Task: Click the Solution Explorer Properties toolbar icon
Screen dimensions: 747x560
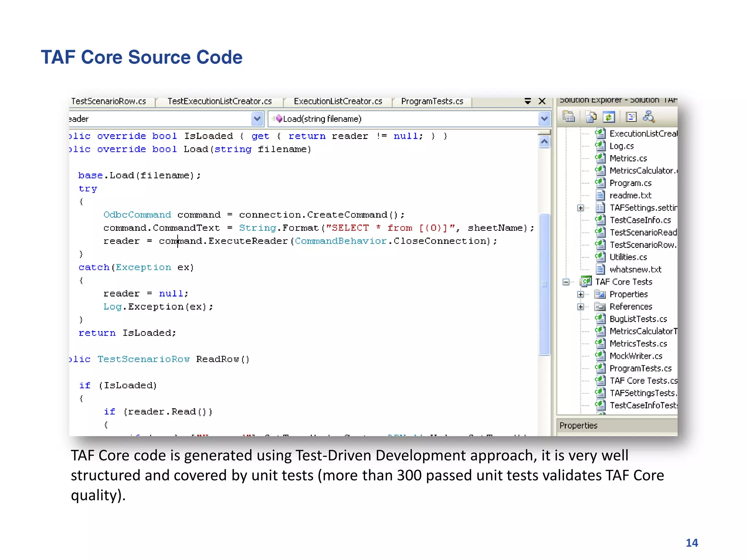Action: pos(569,117)
